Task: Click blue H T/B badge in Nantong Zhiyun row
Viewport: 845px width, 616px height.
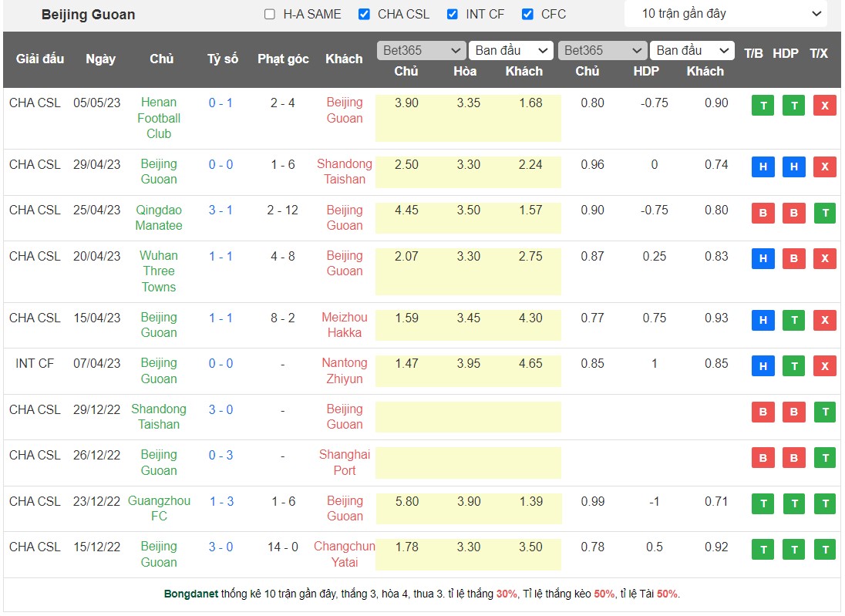Action: tap(763, 366)
